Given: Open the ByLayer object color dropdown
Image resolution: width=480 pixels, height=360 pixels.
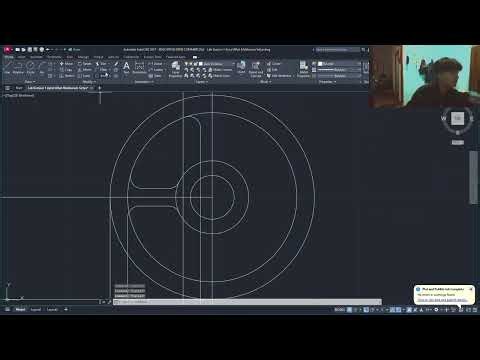Looking at the screenshot, I should pos(339,63).
